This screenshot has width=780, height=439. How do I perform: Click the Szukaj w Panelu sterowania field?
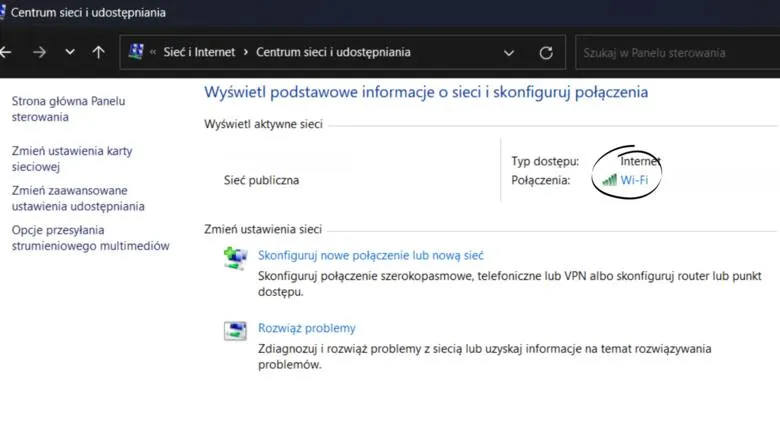[x=670, y=52]
